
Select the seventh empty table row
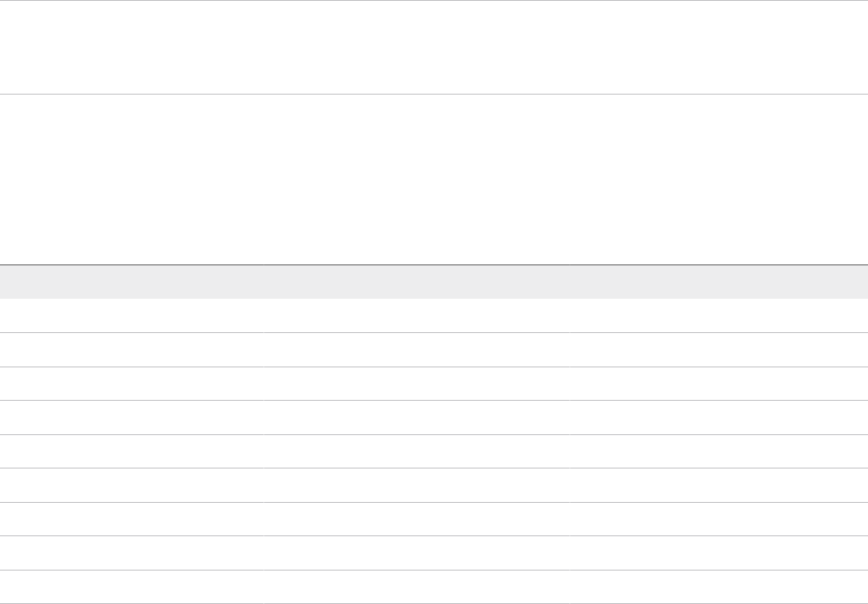[x=434, y=519]
